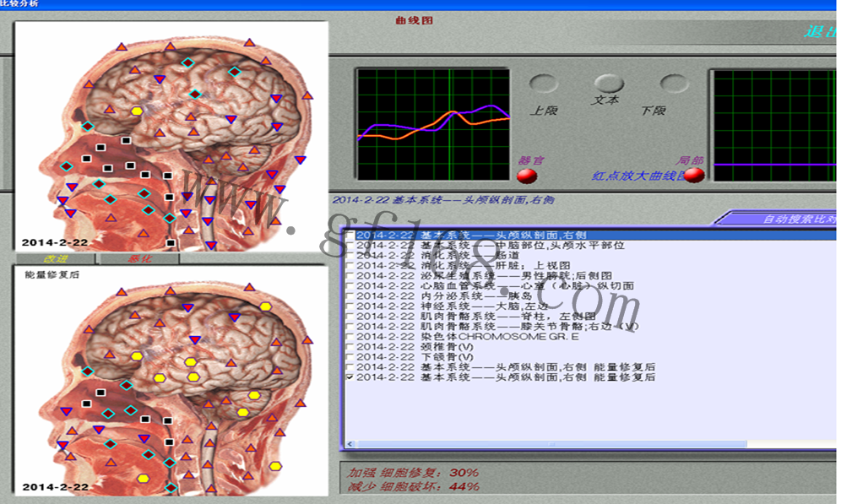The height and width of the screenshot is (504, 841).
Task: Tick the 内分泌系统——胰岛 checkbox
Action: 350,296
